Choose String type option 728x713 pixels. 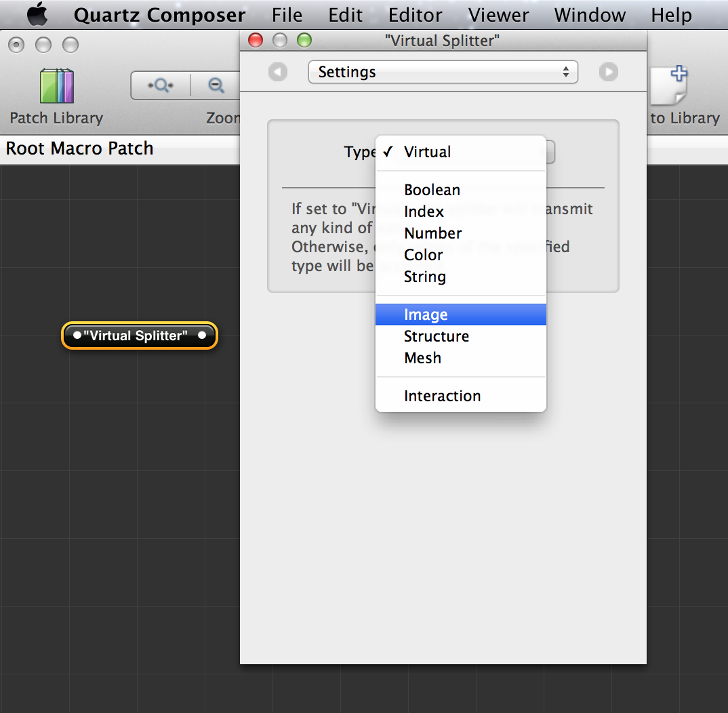coord(460,277)
